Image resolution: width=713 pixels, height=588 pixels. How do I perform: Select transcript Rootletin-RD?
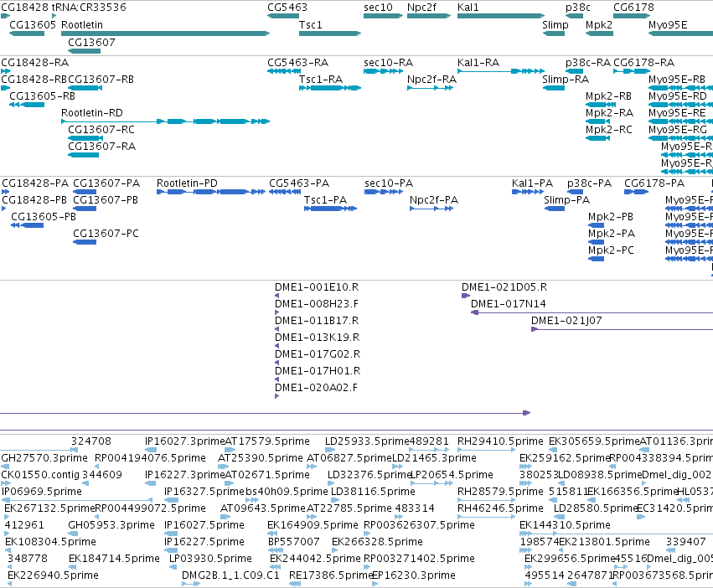(x=166, y=121)
